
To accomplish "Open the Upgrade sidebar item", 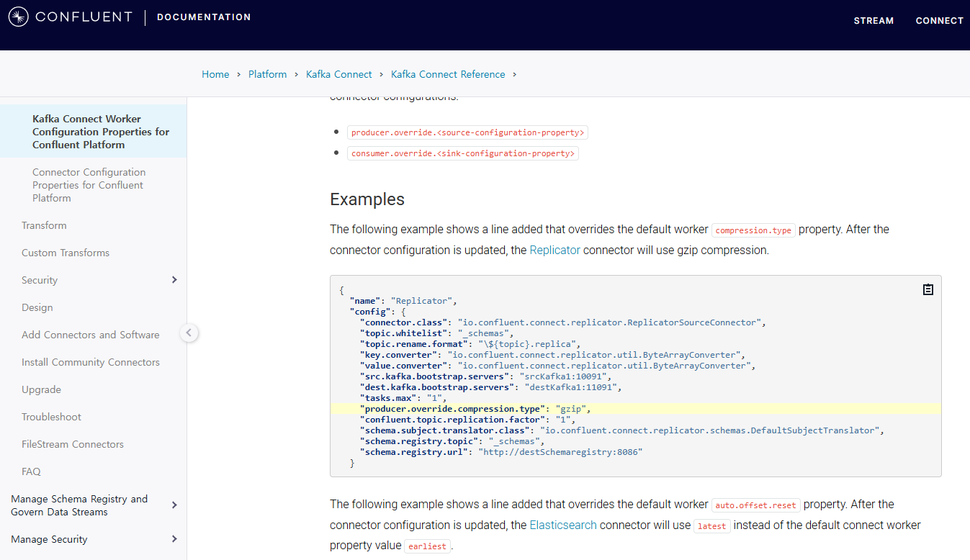I will click(41, 389).
